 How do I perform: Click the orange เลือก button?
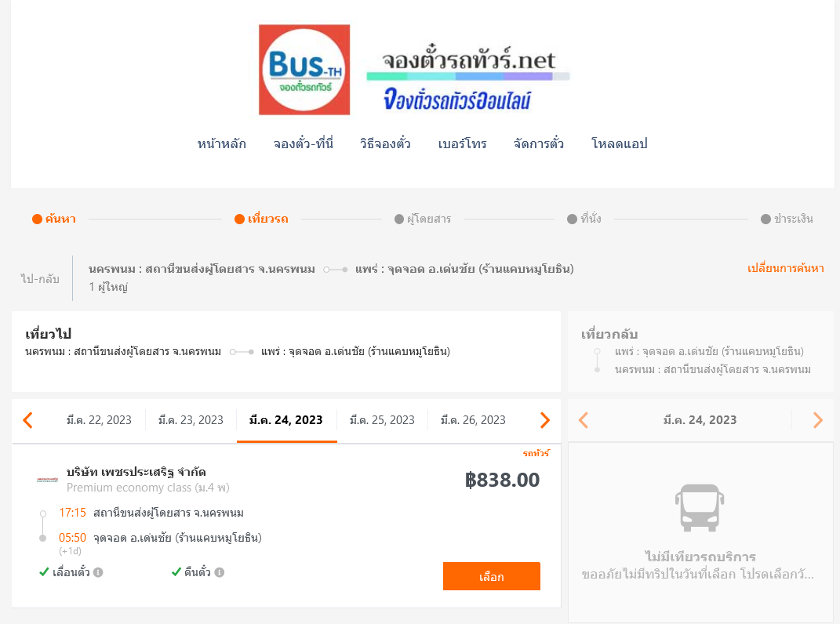[491, 576]
